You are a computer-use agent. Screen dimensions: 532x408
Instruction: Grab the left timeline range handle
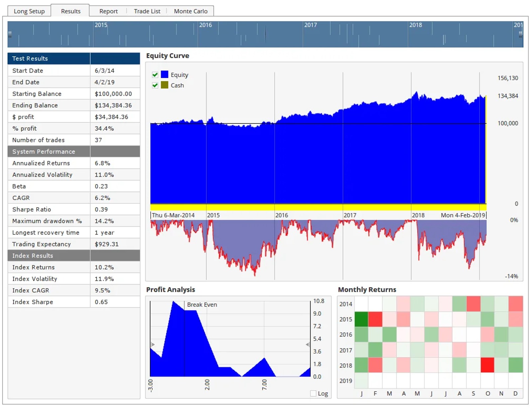[10, 34]
